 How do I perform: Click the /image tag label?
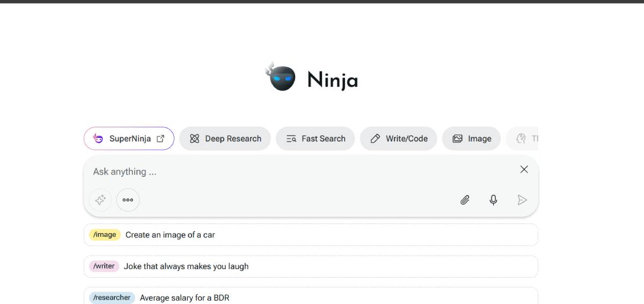click(105, 235)
